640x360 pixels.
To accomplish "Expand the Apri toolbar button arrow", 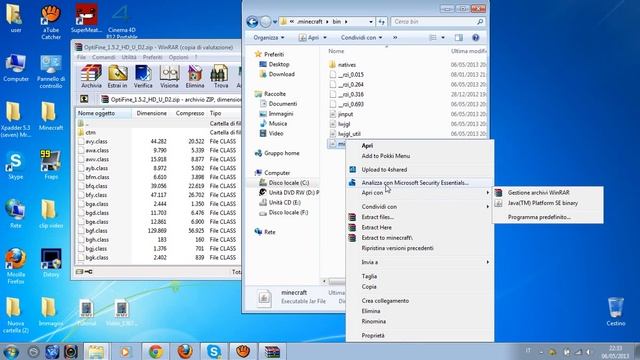I will click(325, 38).
